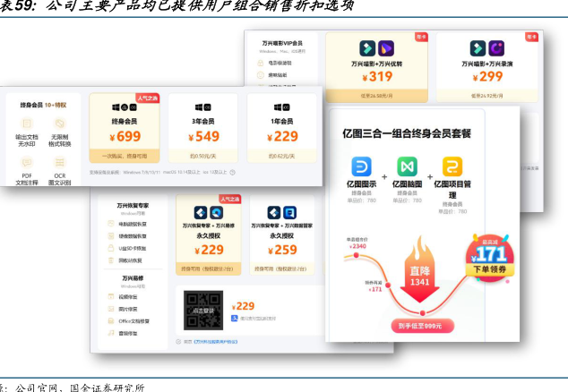The height and width of the screenshot is (392, 568).
Task: Click the 低至24.92元/月 footer text
Action: 487,96
